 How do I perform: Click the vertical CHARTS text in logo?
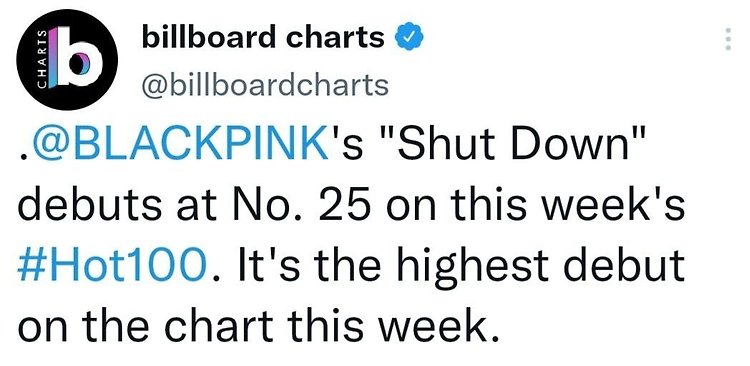[42, 60]
